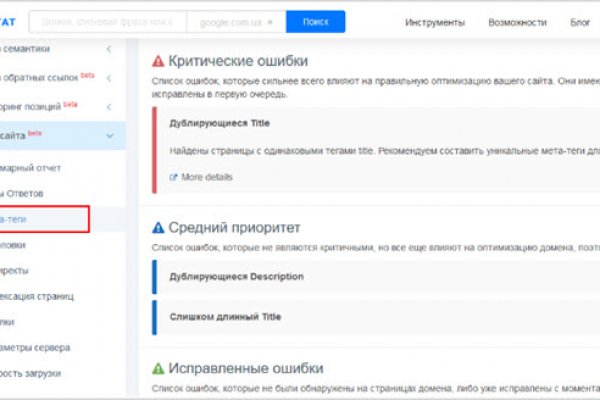
Task: Click the blue medium priority warning icon
Action: coord(158,228)
